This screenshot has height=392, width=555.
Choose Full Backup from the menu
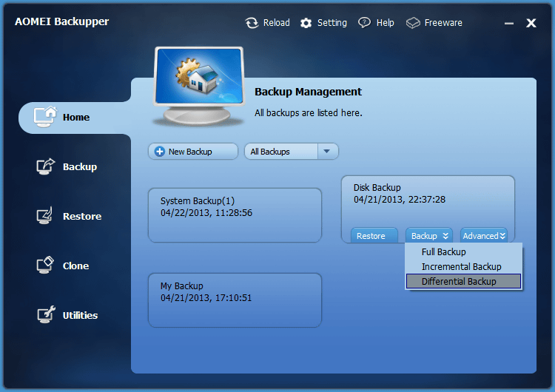(x=463, y=252)
